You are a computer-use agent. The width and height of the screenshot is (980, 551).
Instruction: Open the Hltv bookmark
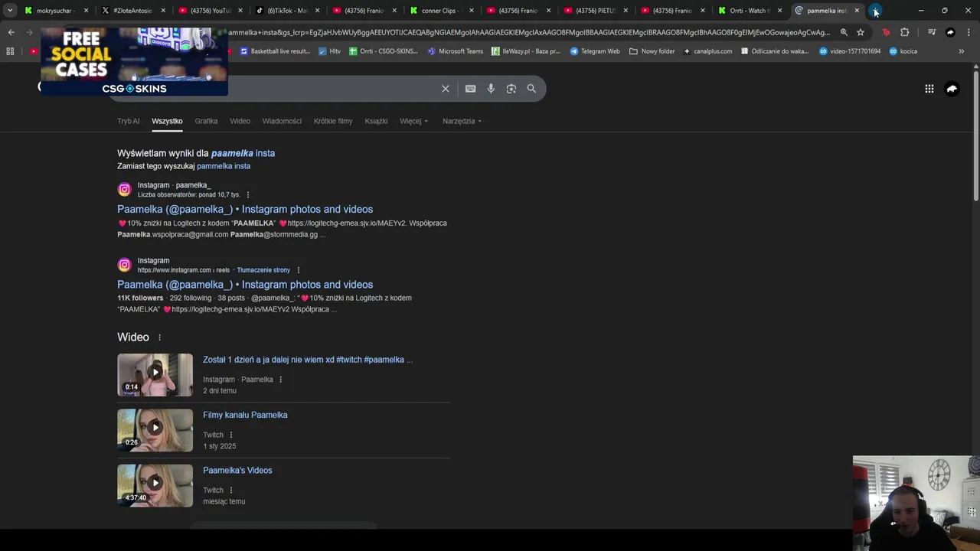tap(329, 51)
